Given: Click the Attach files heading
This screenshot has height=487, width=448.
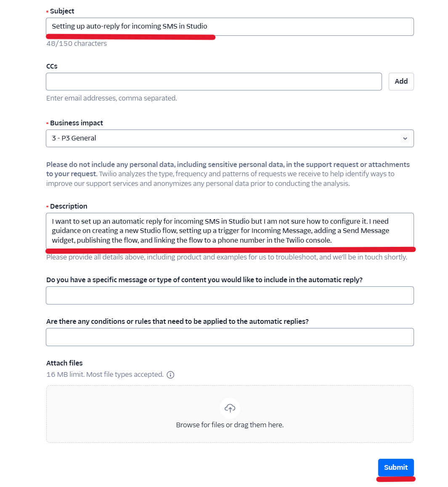Looking at the screenshot, I should point(64,363).
